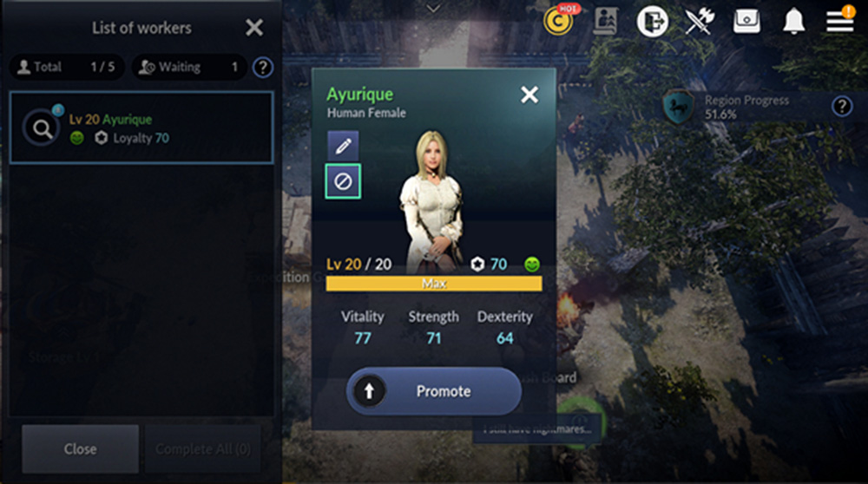868x484 pixels.
Task: Open the crossed axe and sword icon
Action: point(700,22)
